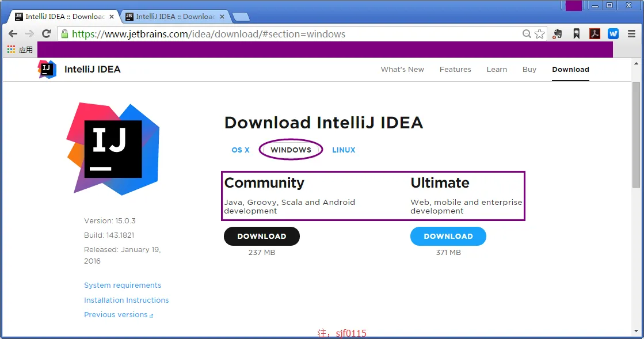Click the bookmark ribbon extension icon
The width and height of the screenshot is (644, 339).
[577, 34]
